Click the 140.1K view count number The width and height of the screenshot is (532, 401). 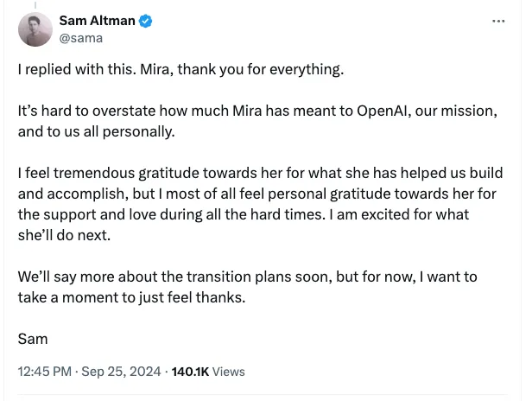click(190, 372)
